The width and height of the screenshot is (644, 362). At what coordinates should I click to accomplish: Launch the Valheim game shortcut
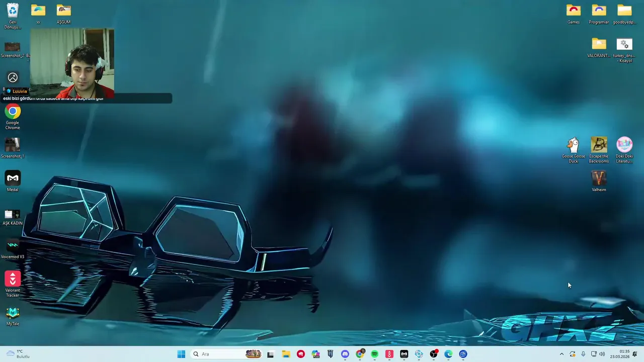click(599, 182)
